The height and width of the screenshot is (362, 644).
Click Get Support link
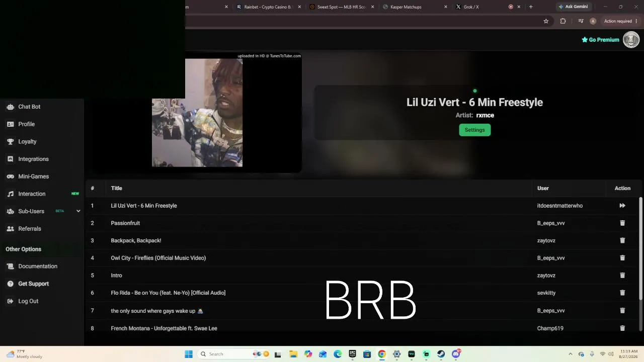tap(33, 284)
